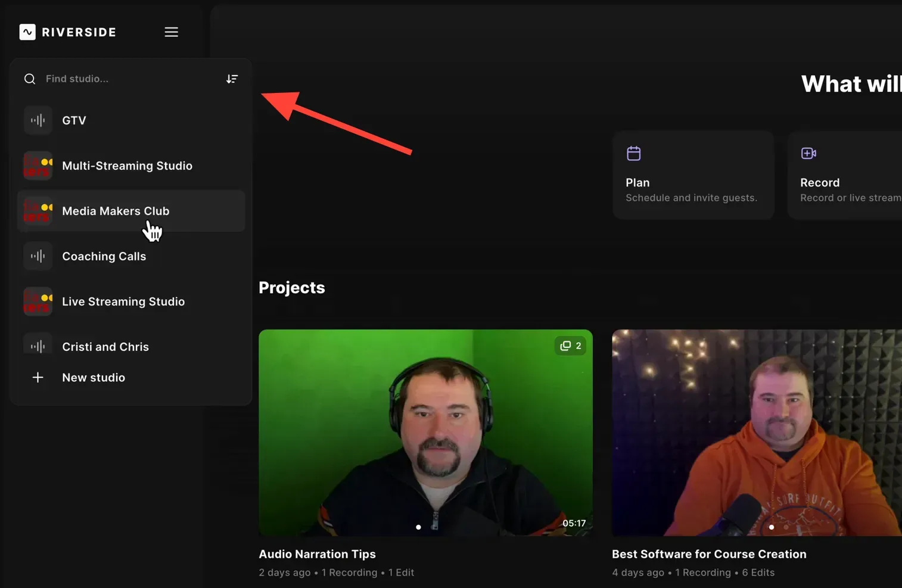Viewport: 902px width, 588px height.
Task: Click the GTV waveform icon
Action: (38, 120)
